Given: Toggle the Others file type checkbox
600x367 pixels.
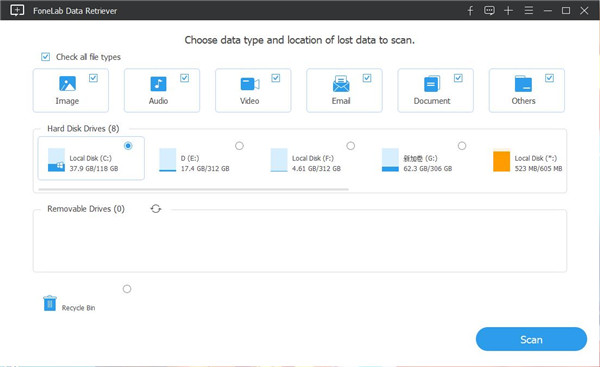Looking at the screenshot, I should tap(549, 78).
